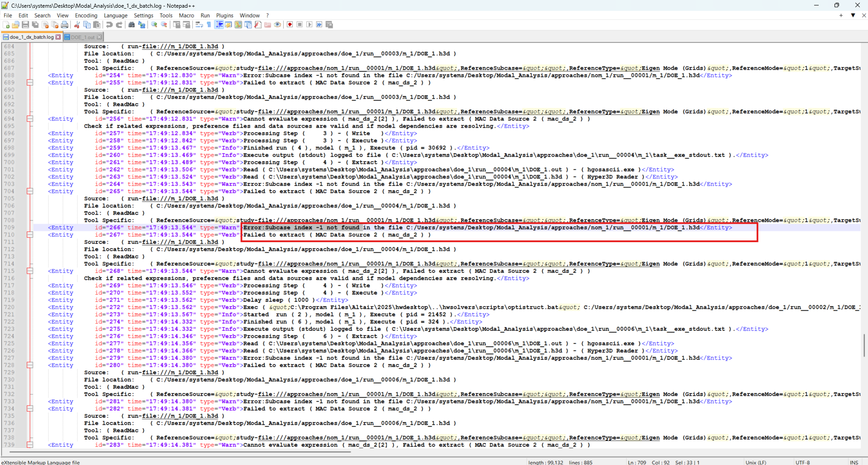Screen dimensions: 868x465
Task: Open the Function List panel icon
Action: point(258,25)
